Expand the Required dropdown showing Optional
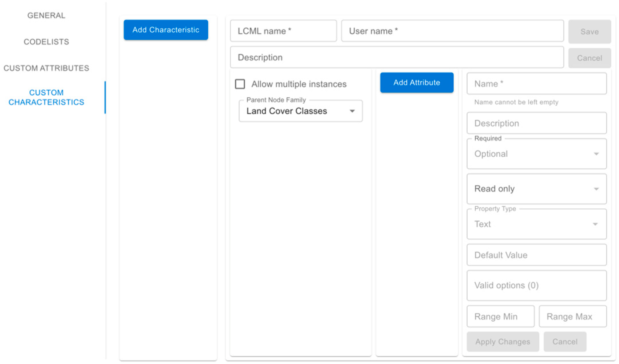This screenshot has height=364, width=619. [536, 154]
